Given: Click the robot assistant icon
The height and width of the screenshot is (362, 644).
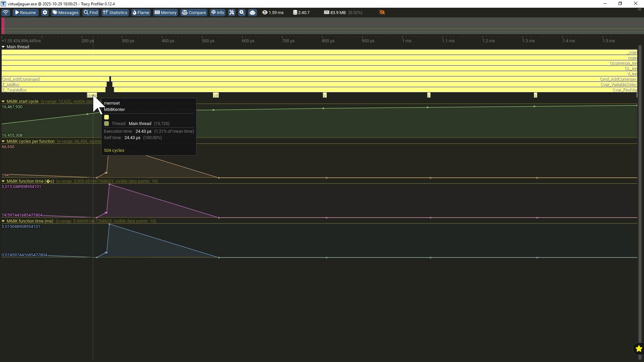Looking at the screenshot, I should pyautogui.click(x=253, y=12).
